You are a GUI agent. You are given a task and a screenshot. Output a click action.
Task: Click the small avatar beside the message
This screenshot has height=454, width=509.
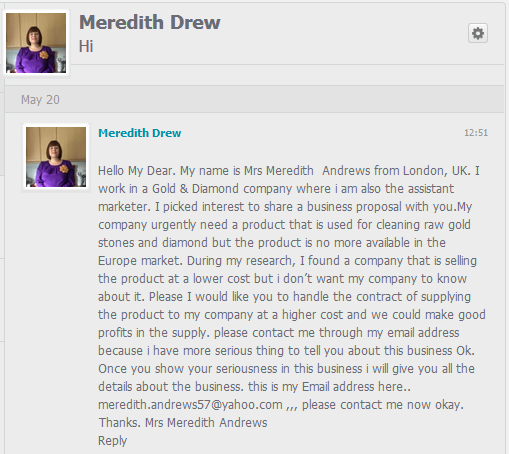pos(56,157)
